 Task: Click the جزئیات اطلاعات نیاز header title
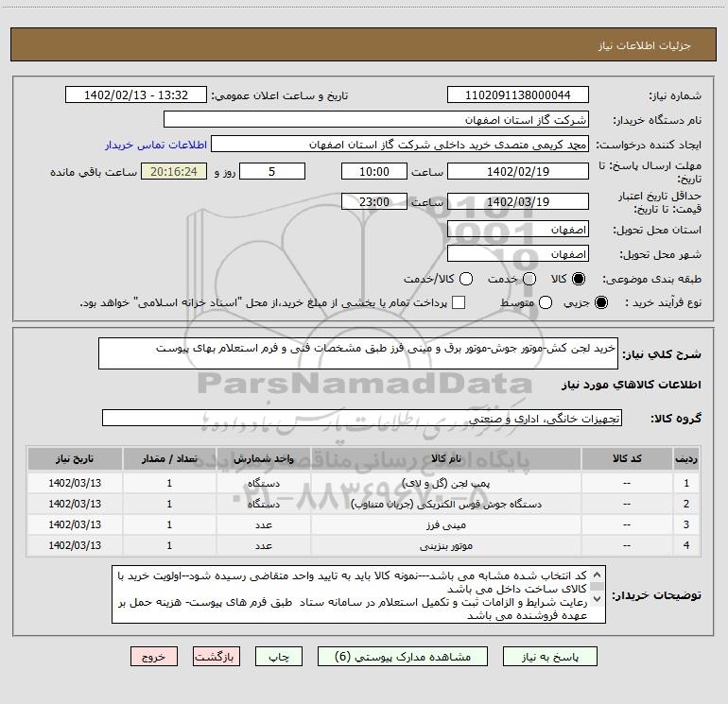pos(644,45)
